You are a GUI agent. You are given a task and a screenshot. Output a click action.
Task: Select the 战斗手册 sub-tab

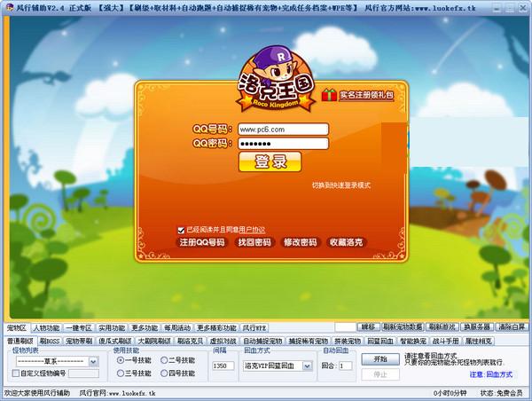click(445, 342)
